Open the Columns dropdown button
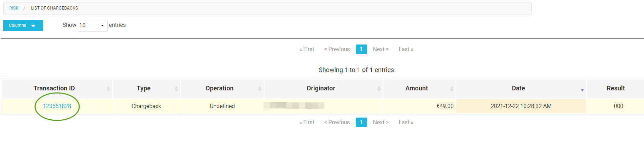 click(x=23, y=25)
